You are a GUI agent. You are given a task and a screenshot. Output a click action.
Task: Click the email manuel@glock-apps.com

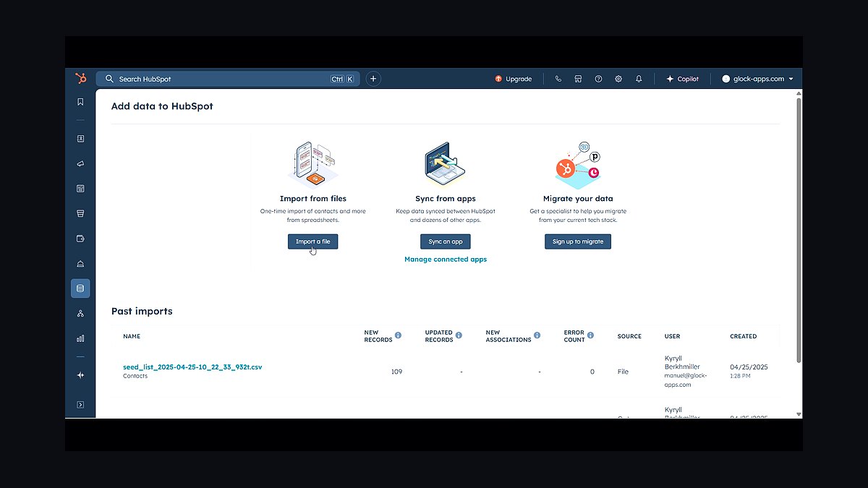pos(686,380)
